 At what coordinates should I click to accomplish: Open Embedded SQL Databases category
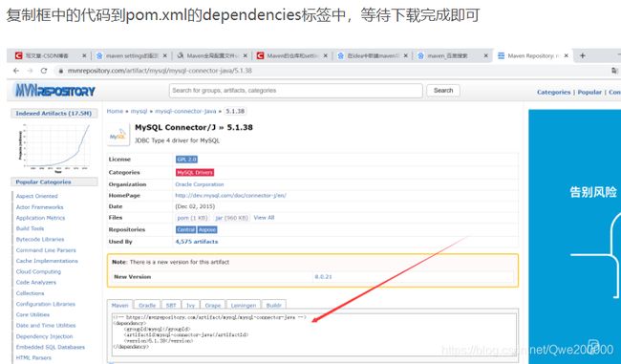click(51, 347)
